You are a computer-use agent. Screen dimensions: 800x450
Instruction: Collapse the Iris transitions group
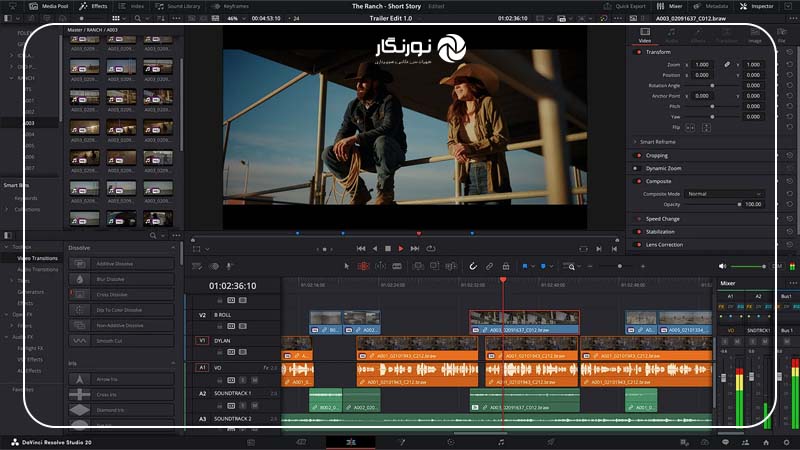(x=173, y=363)
